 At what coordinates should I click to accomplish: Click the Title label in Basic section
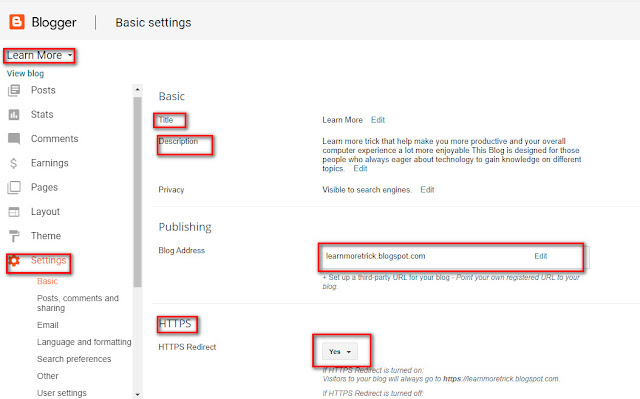[166, 120]
